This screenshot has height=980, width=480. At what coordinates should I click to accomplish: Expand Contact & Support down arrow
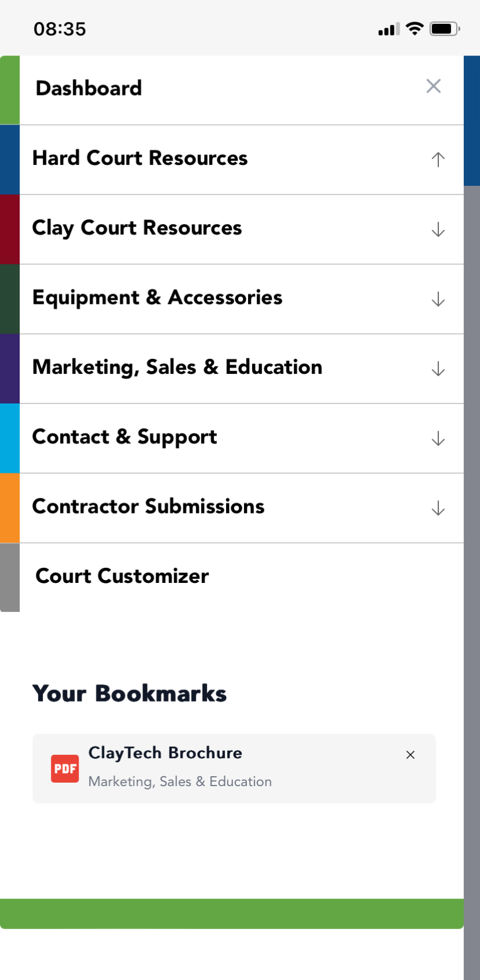[438, 438]
